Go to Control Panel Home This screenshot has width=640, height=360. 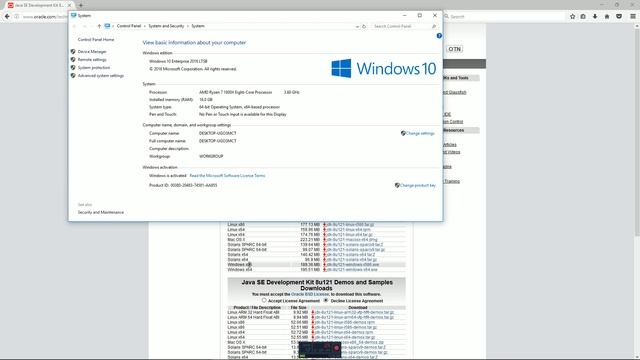click(x=96, y=40)
